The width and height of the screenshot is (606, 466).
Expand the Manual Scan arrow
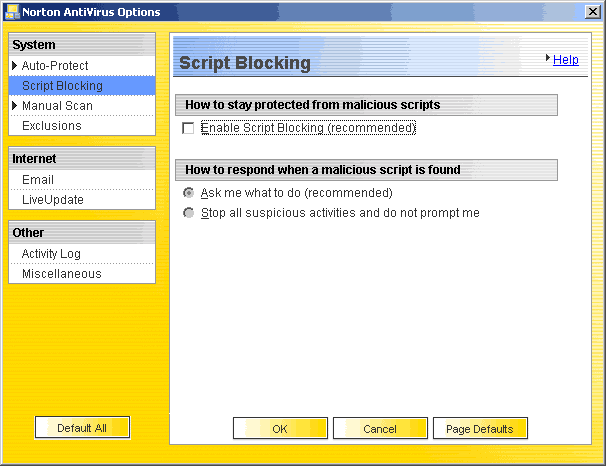(x=15, y=106)
